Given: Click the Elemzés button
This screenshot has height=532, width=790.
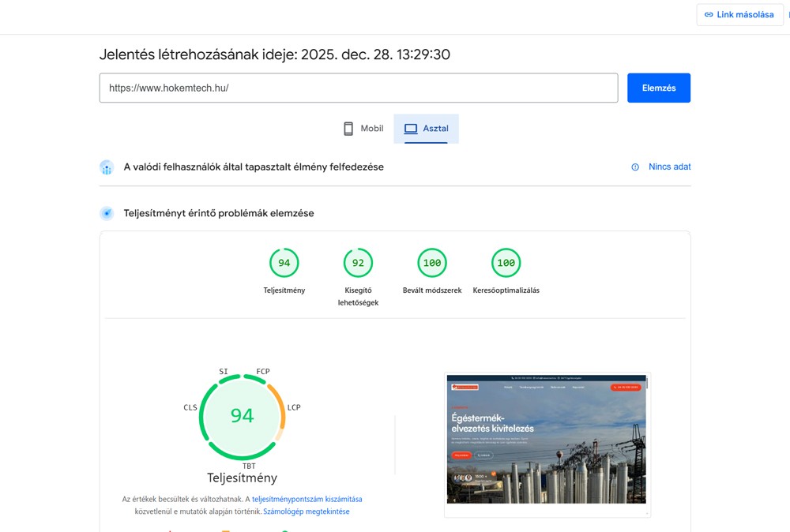Looking at the screenshot, I should point(658,88).
